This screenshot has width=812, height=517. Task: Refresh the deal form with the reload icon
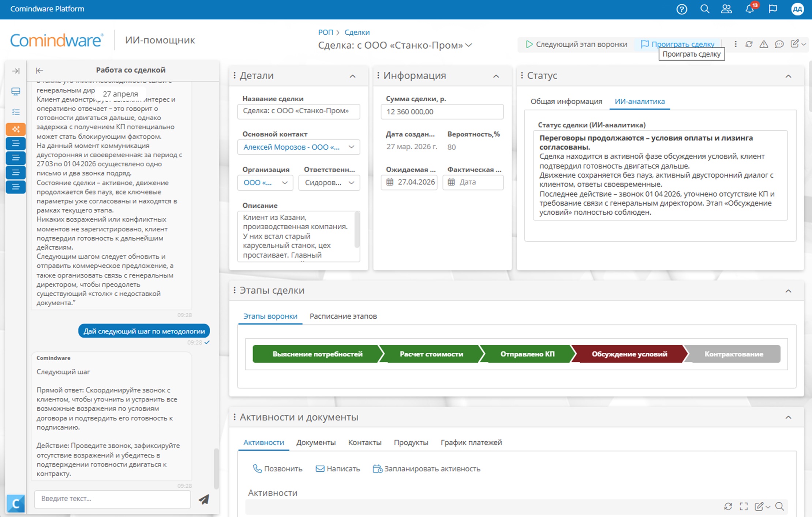point(749,44)
